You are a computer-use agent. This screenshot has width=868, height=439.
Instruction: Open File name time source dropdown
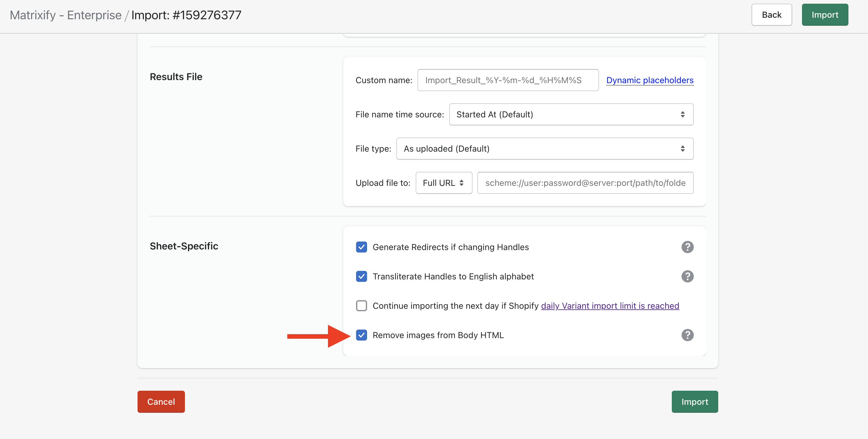pos(571,115)
